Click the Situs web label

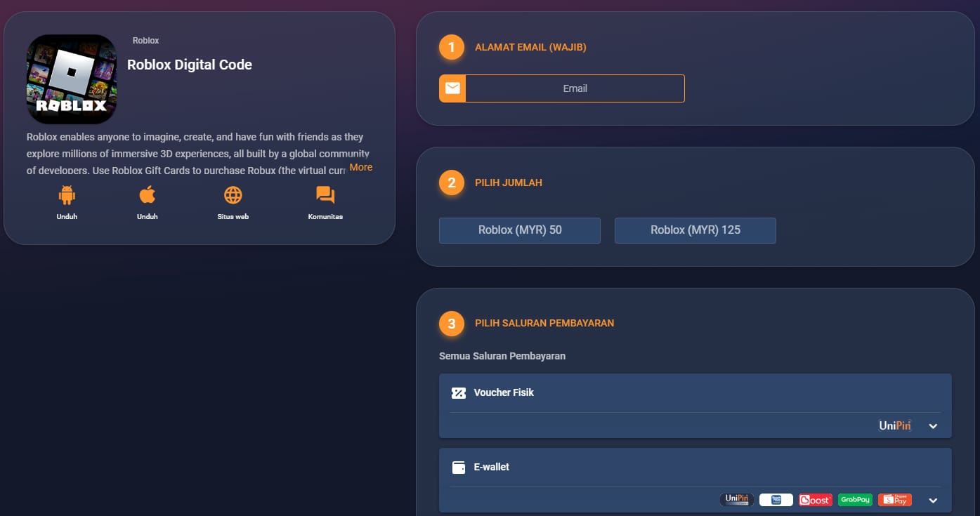[233, 217]
